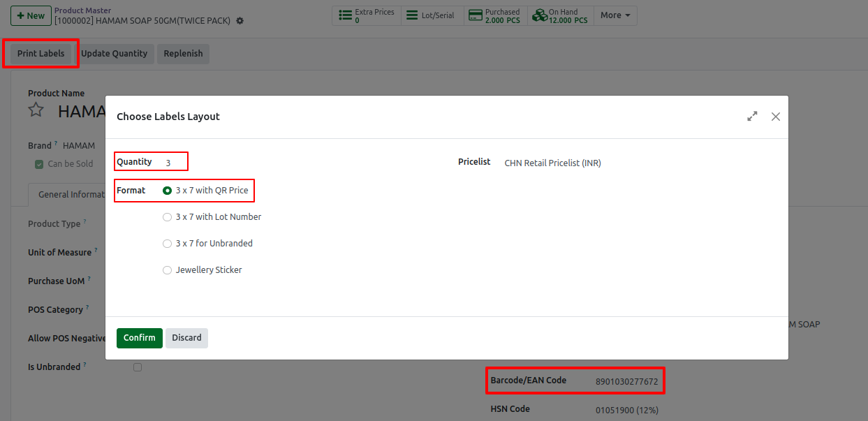This screenshot has width=868, height=421.
Task: Click Update Quantity button
Action: pos(115,54)
